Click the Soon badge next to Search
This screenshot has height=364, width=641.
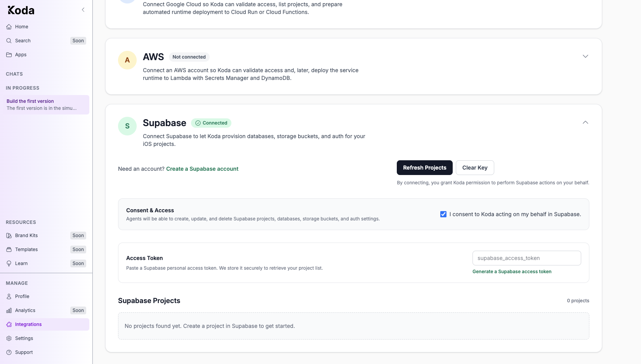click(78, 41)
